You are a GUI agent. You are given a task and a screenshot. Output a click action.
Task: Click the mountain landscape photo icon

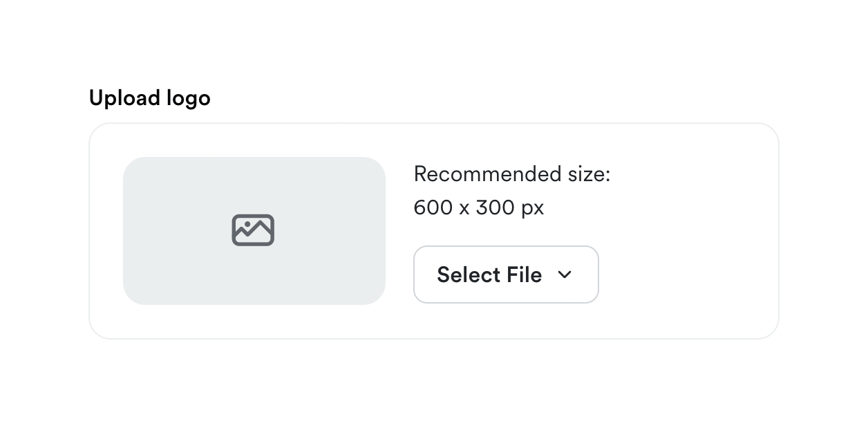click(x=253, y=230)
